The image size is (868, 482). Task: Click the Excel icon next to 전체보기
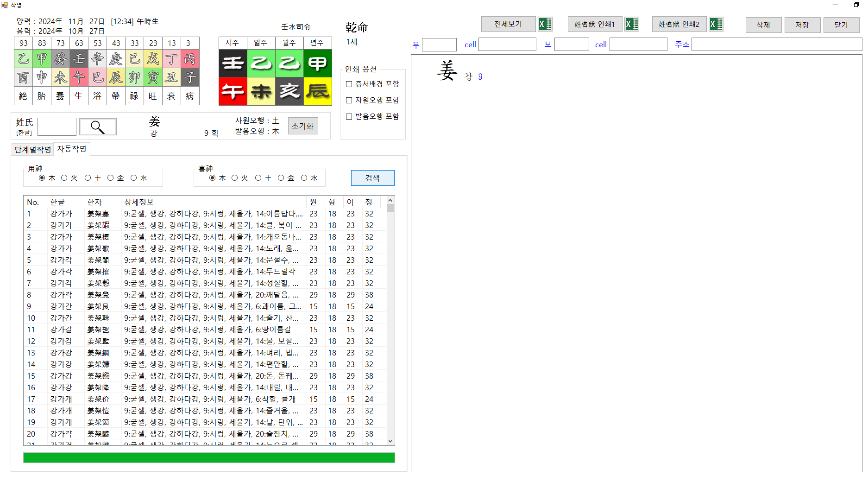[x=545, y=24]
